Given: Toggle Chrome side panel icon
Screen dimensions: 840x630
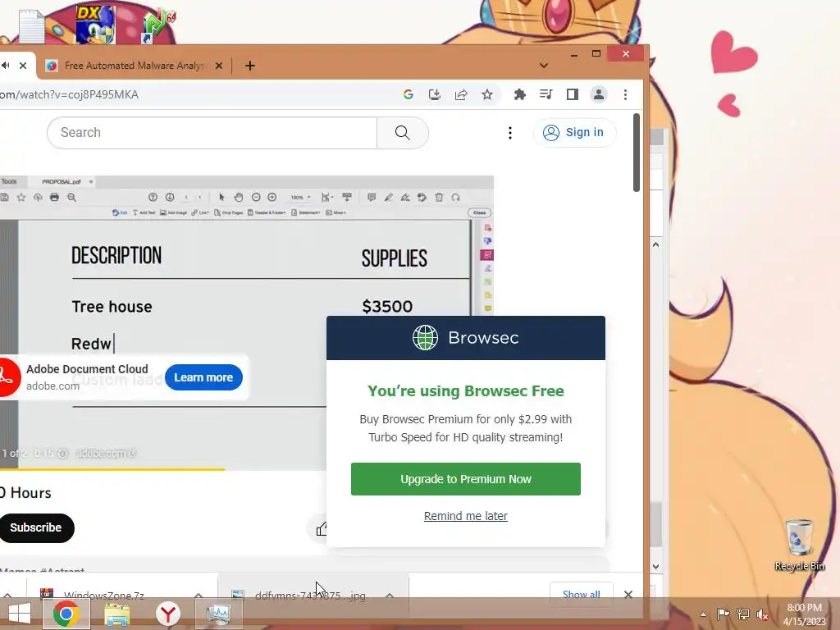Looking at the screenshot, I should point(572,95).
